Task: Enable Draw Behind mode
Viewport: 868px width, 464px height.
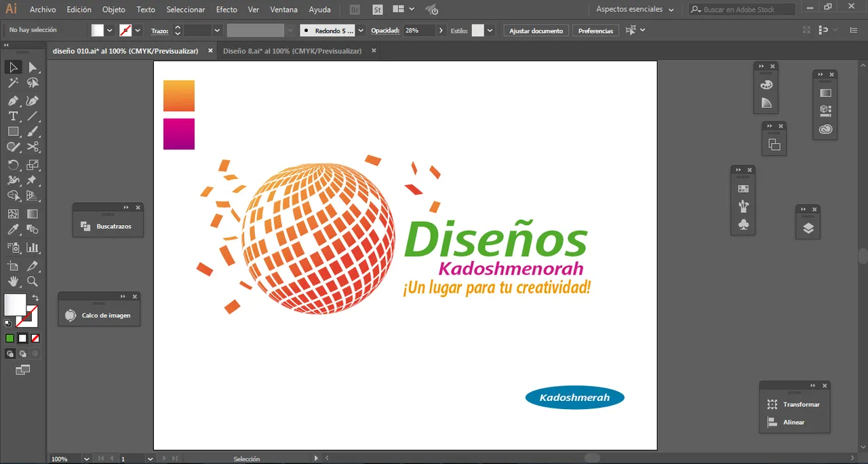Action: (23, 354)
